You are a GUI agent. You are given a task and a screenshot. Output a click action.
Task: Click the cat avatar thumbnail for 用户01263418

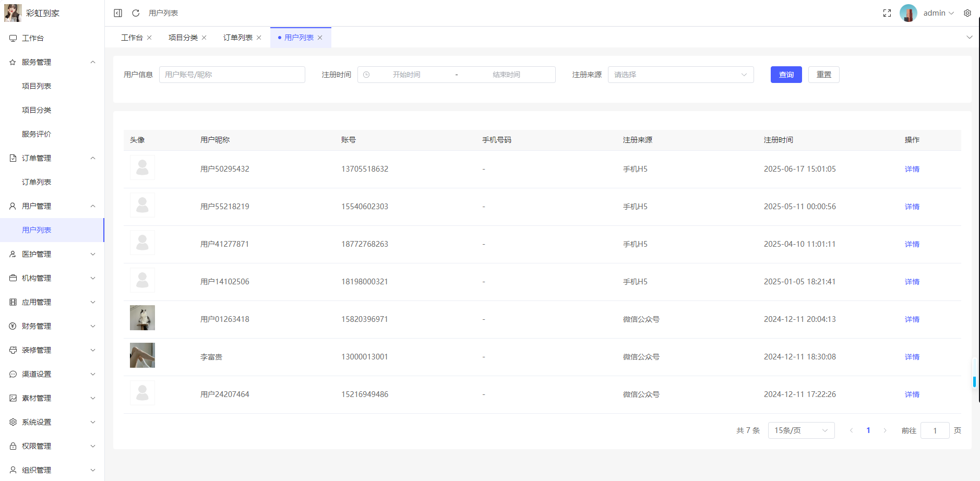142,318
